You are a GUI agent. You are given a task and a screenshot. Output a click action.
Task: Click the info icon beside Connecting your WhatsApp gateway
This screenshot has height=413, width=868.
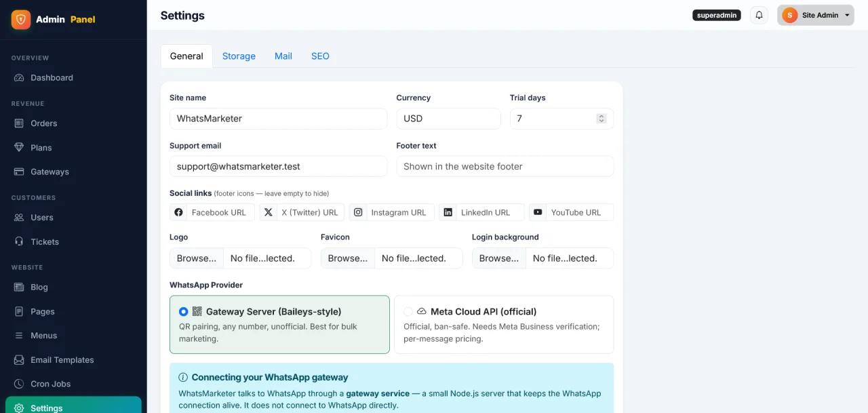(183, 377)
